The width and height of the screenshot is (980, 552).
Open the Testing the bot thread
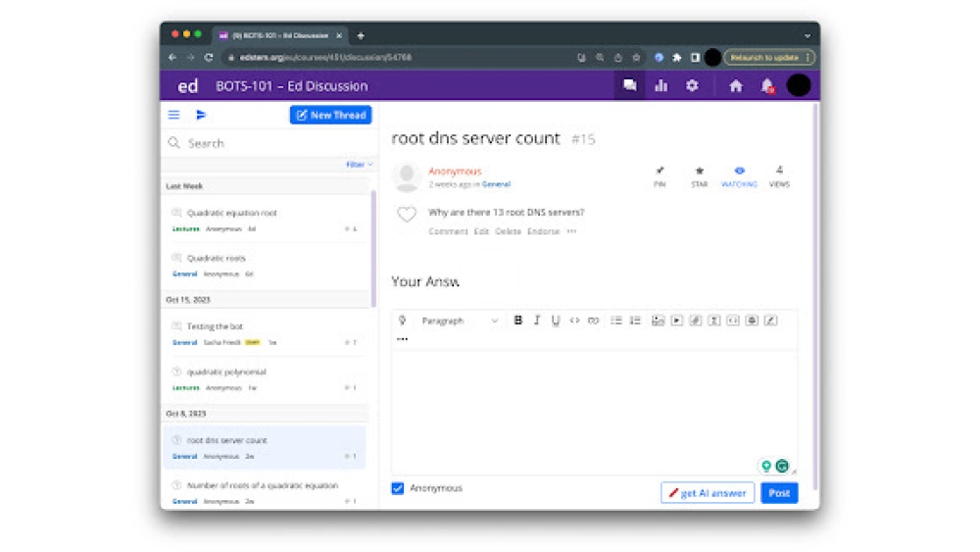265,333
